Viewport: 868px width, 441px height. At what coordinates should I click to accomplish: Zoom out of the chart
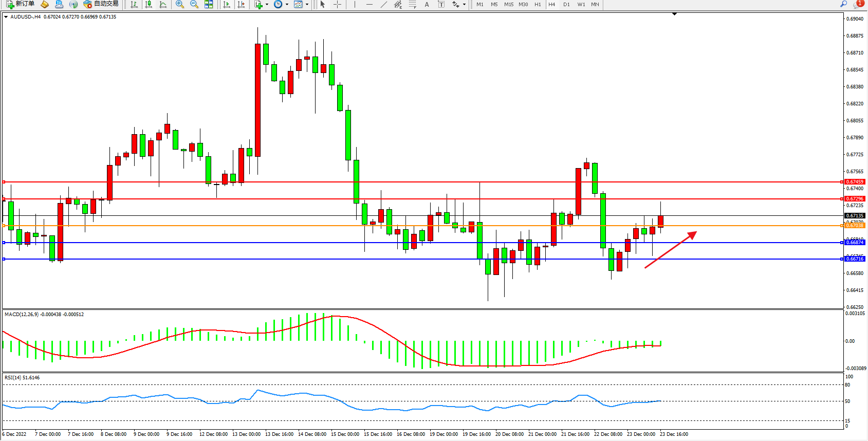pos(194,5)
